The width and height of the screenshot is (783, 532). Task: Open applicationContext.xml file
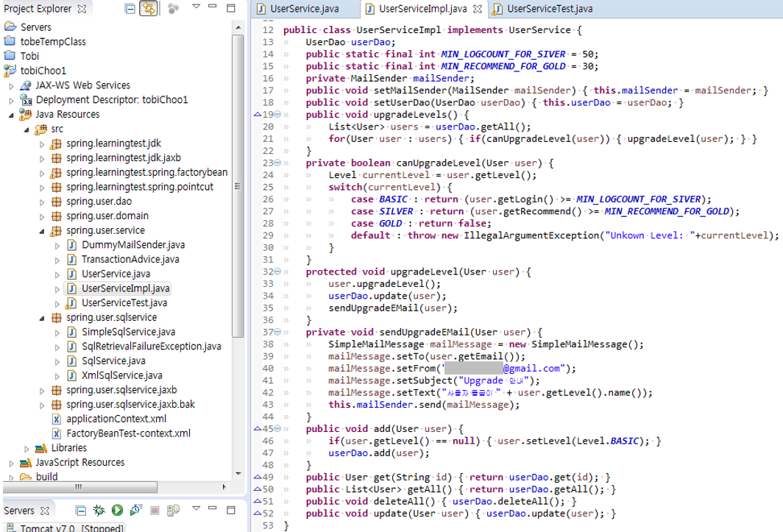(x=116, y=419)
